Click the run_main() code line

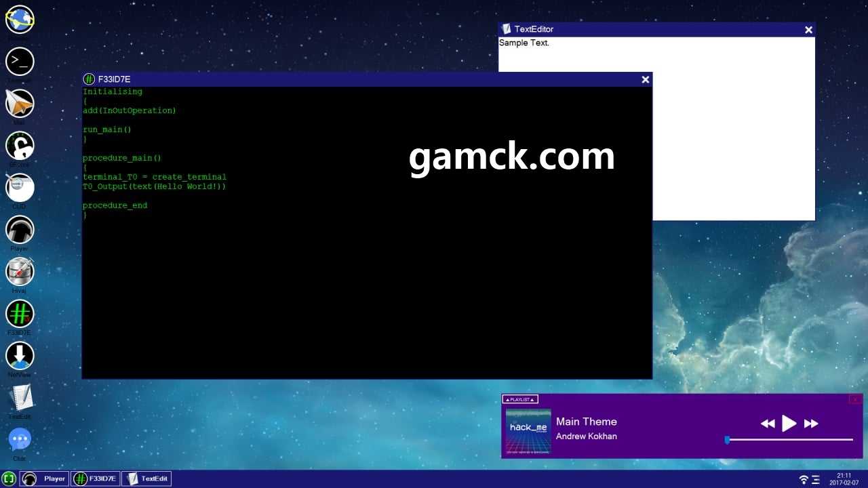(x=107, y=129)
